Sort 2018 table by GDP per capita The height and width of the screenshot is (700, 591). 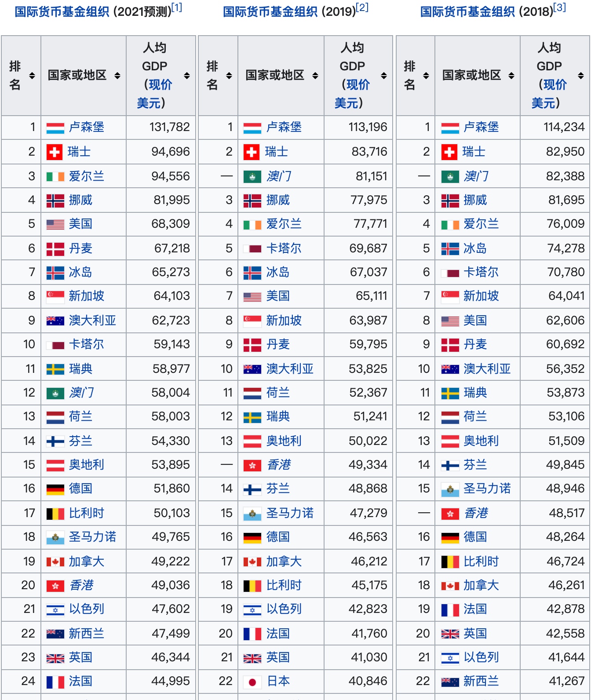581,76
